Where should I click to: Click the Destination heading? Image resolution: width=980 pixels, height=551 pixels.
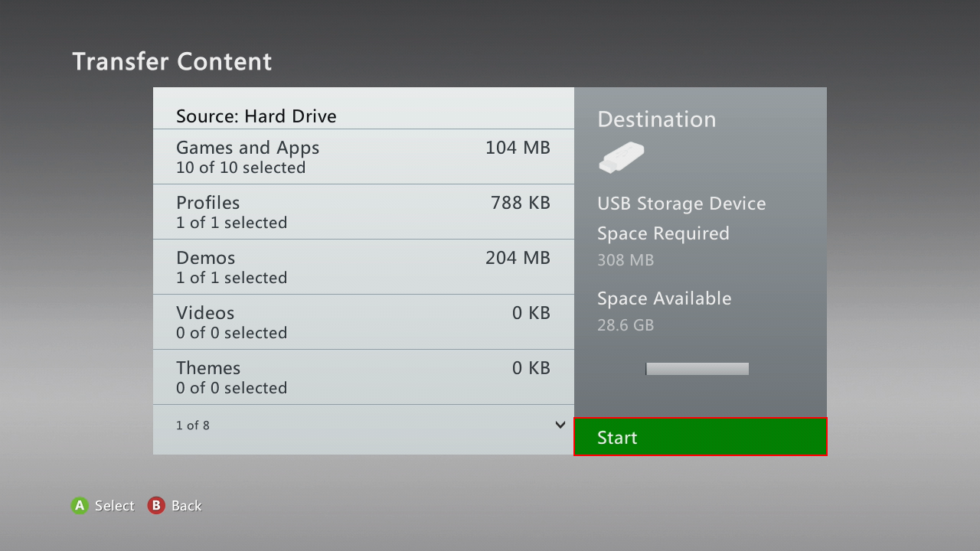(x=657, y=119)
